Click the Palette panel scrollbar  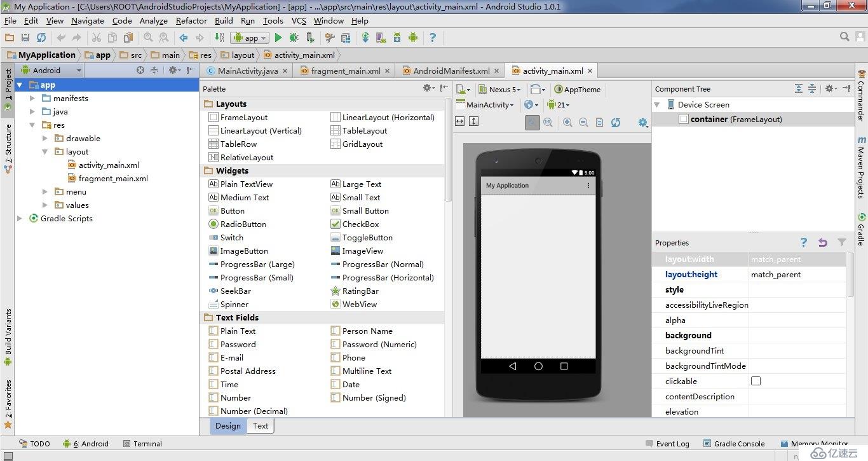pyautogui.click(x=449, y=149)
